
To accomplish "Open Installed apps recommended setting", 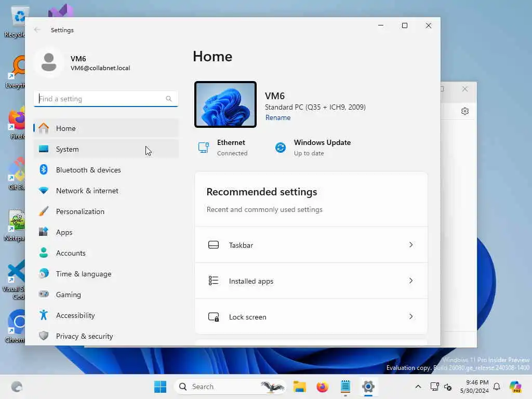I will tap(311, 281).
